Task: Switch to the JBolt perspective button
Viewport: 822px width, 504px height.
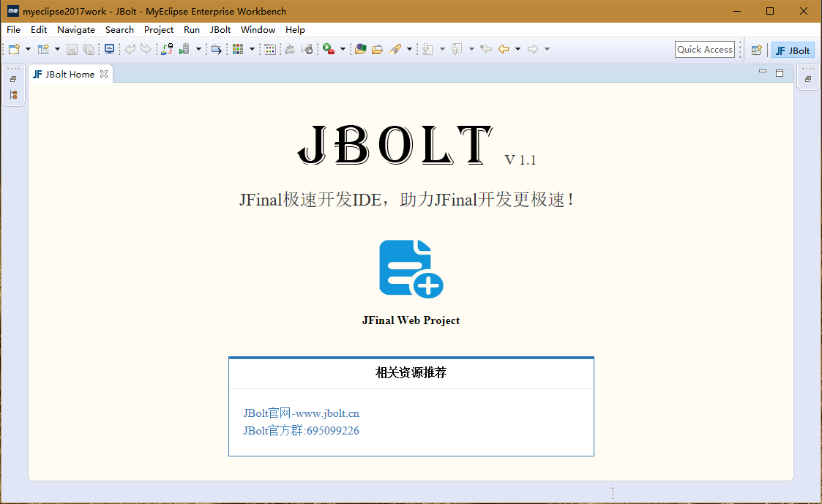Action: coord(793,50)
